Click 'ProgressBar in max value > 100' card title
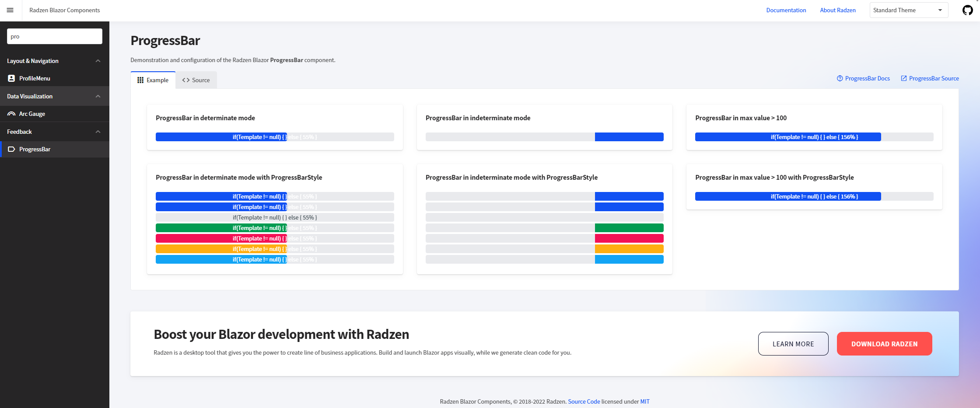This screenshot has height=408, width=980. [x=741, y=118]
